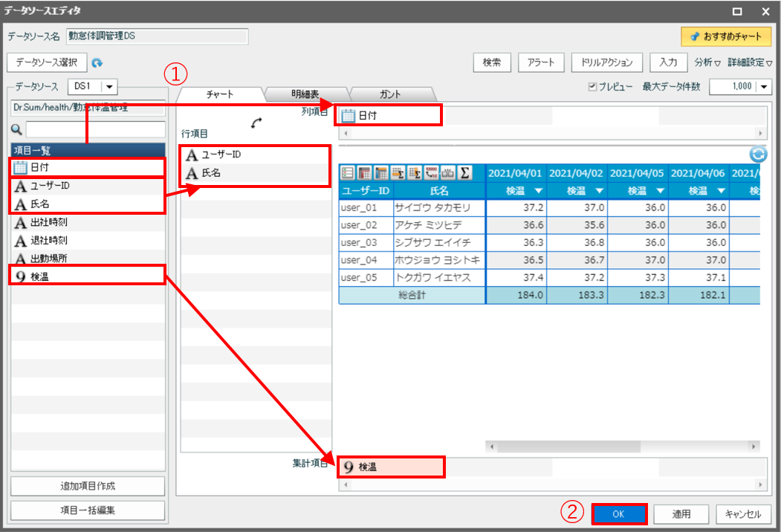Switch to the ガント tab
This screenshot has width=781, height=532.
point(390,94)
